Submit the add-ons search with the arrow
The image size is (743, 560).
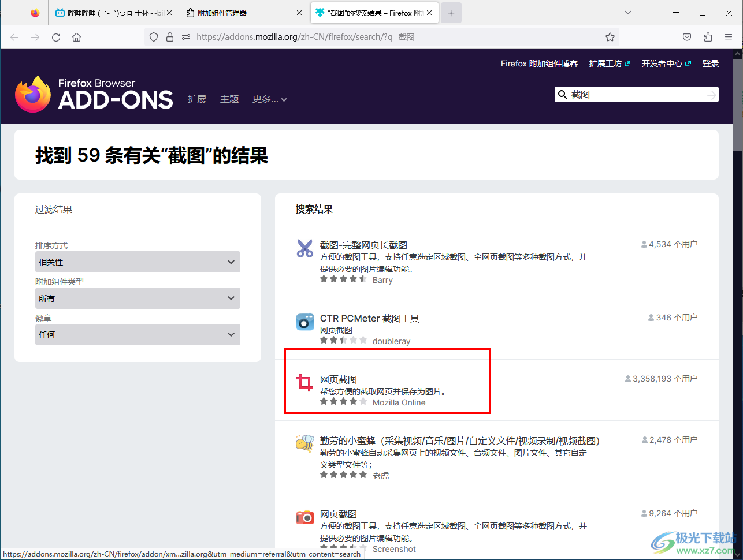click(711, 95)
